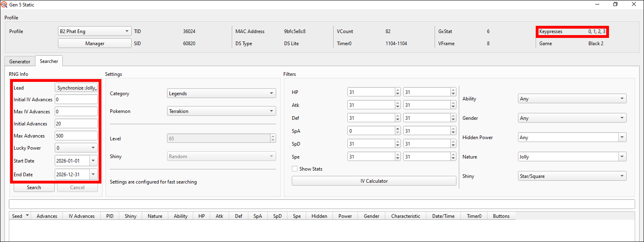This screenshot has width=644, height=242.
Task: Click the Search button
Action: pyautogui.click(x=34, y=187)
